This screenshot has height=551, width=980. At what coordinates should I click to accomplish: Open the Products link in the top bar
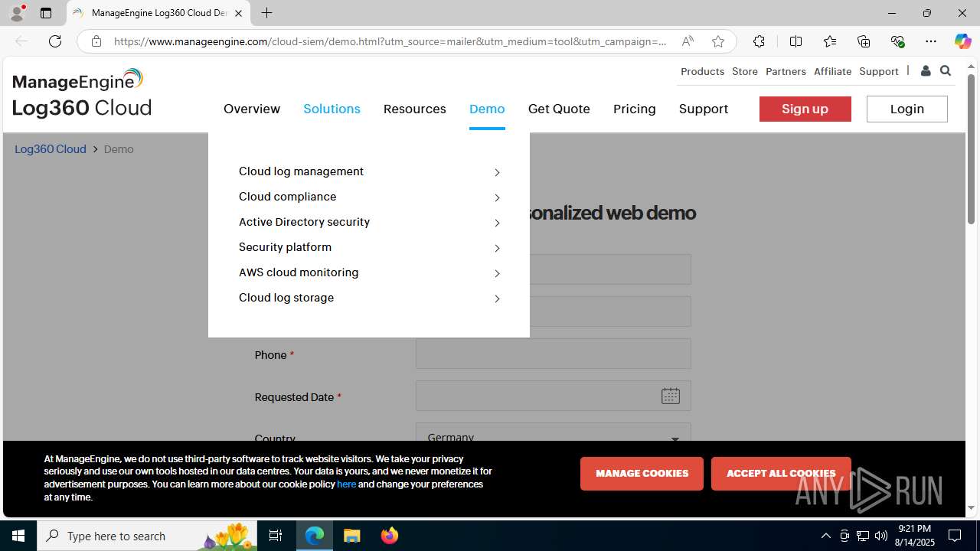pyautogui.click(x=702, y=71)
